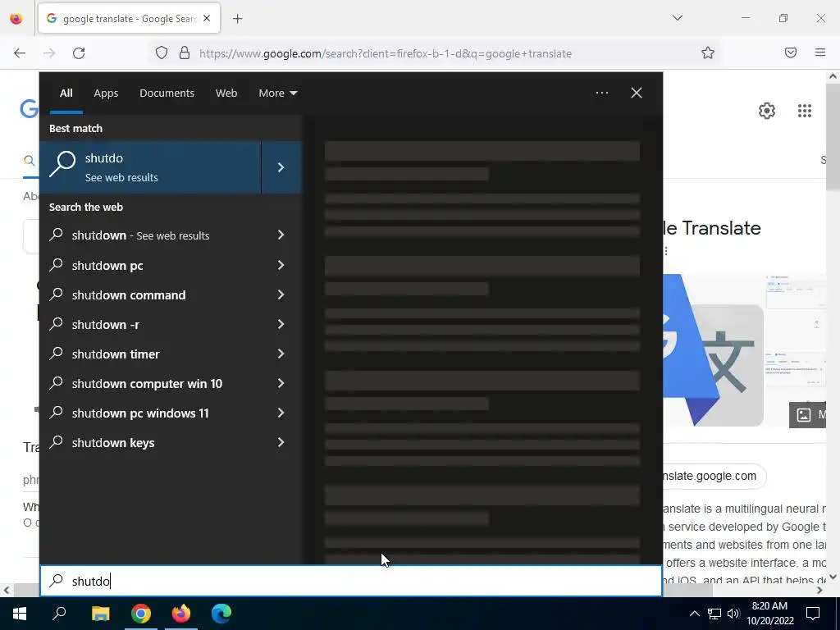The image size is (840, 630).
Task: Show hidden system tray icons
Action: [x=694, y=614]
